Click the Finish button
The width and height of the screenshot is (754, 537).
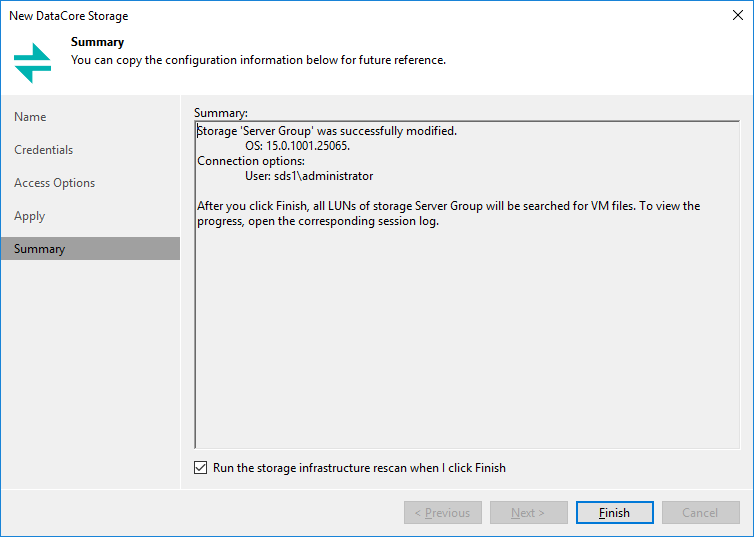(x=615, y=512)
